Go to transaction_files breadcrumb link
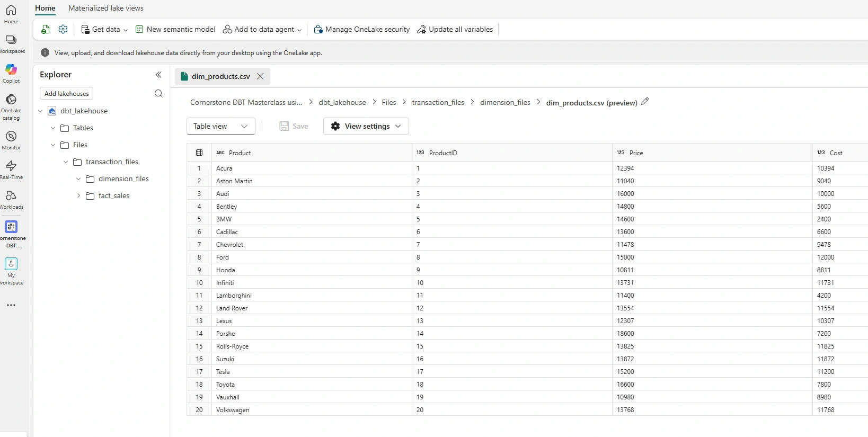Viewport: 868px width, 437px height. pyautogui.click(x=438, y=102)
